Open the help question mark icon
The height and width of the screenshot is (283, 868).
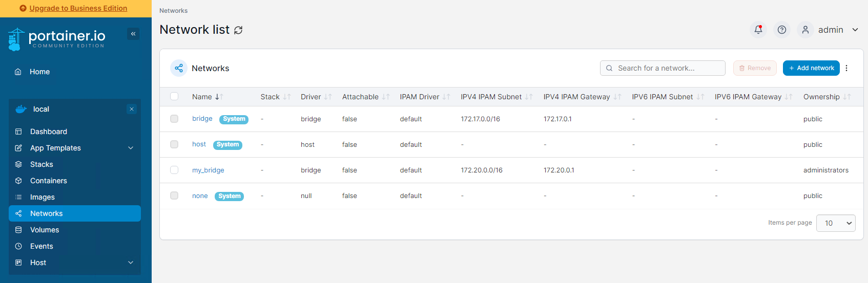pyautogui.click(x=782, y=30)
